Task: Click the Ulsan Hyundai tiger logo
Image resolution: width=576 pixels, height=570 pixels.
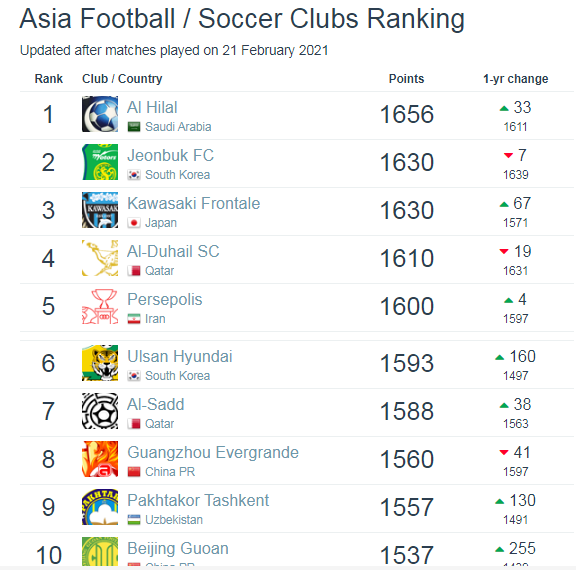Action: coord(100,363)
